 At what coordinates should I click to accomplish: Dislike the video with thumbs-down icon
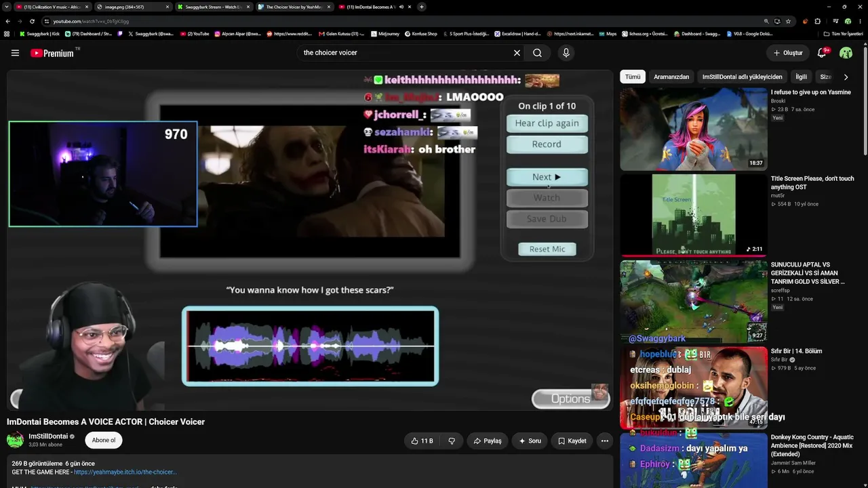pos(452,441)
